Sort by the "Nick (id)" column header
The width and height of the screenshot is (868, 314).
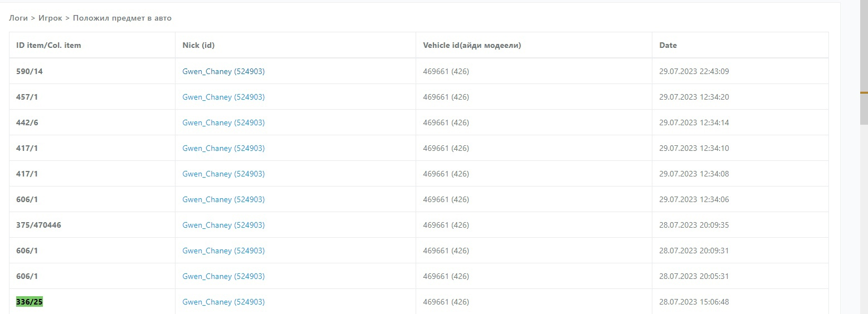[198, 45]
